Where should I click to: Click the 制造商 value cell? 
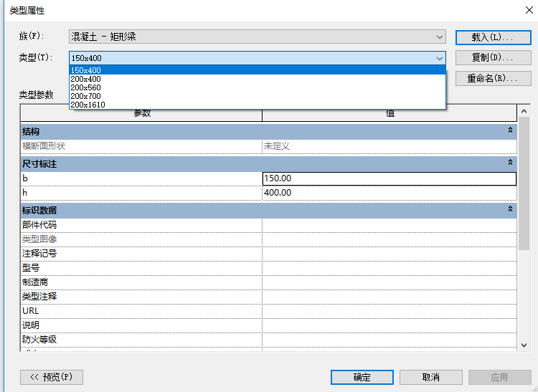click(390, 282)
